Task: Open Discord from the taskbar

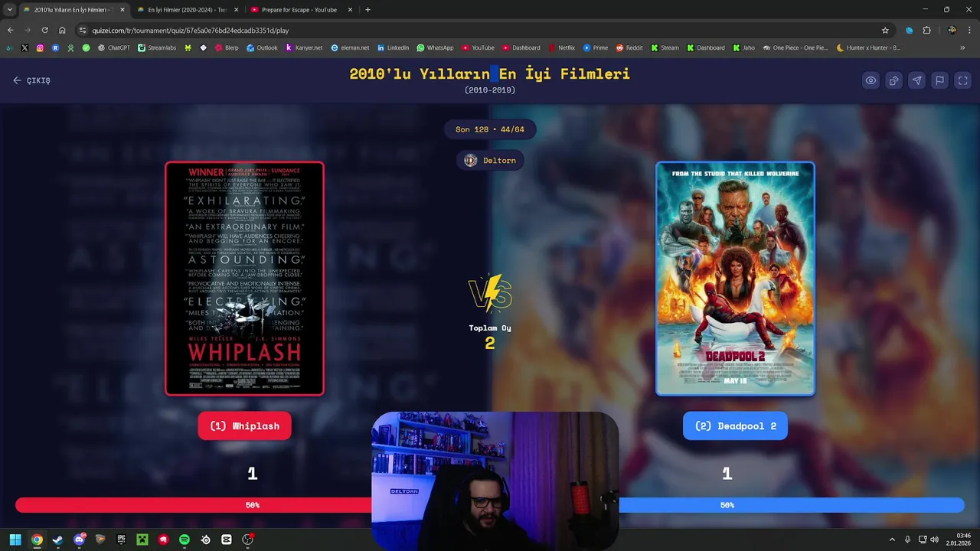Action: coord(79,540)
